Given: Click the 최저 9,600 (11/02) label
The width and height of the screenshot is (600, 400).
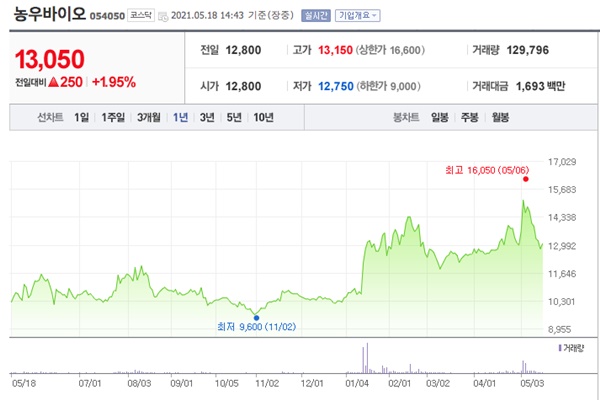Looking at the screenshot, I should (256, 327).
